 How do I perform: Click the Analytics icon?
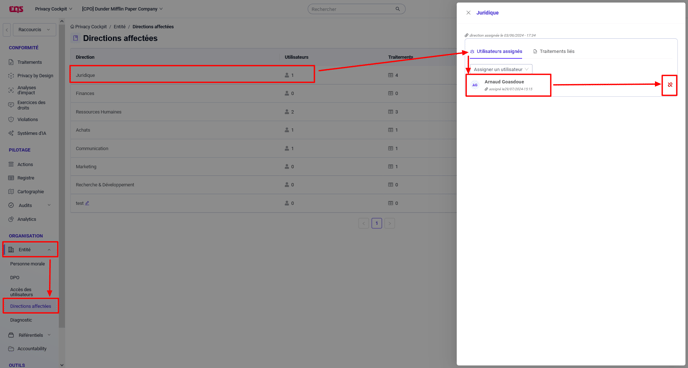11,219
